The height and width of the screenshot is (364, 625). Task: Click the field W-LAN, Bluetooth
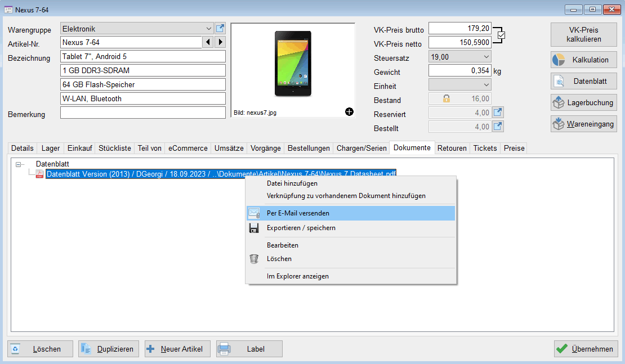point(142,98)
